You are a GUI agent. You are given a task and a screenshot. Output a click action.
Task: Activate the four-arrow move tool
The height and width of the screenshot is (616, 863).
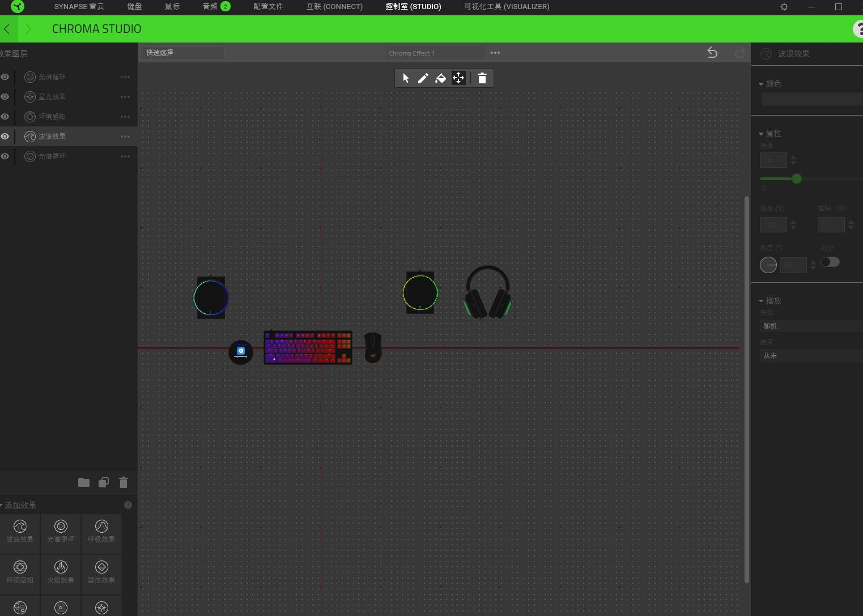tap(458, 78)
